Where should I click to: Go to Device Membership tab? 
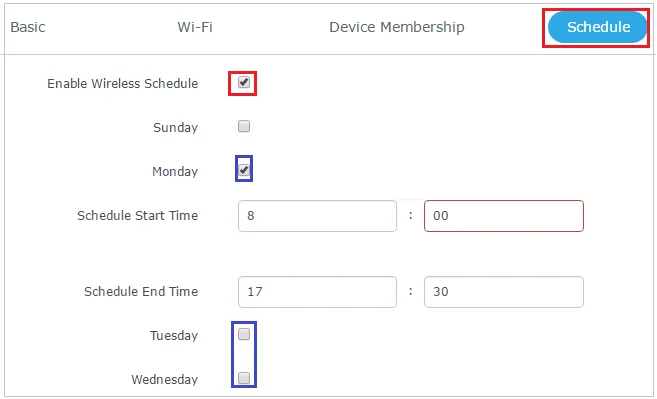(397, 27)
